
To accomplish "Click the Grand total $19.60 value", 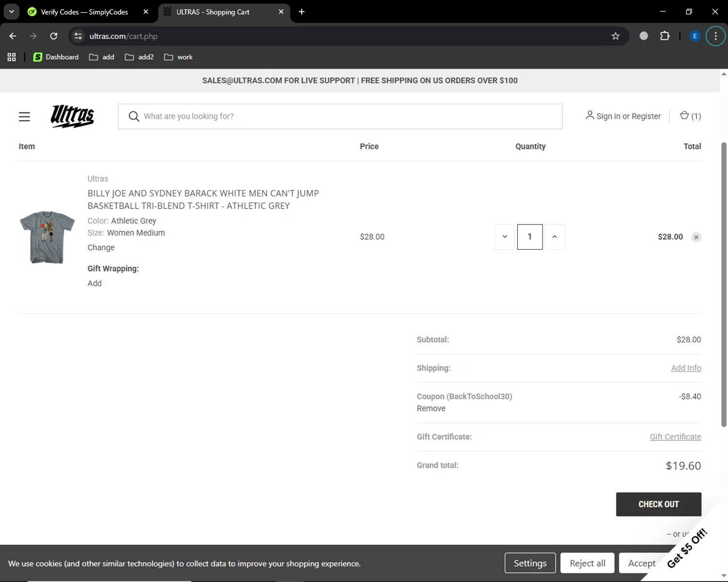I will tap(683, 466).
